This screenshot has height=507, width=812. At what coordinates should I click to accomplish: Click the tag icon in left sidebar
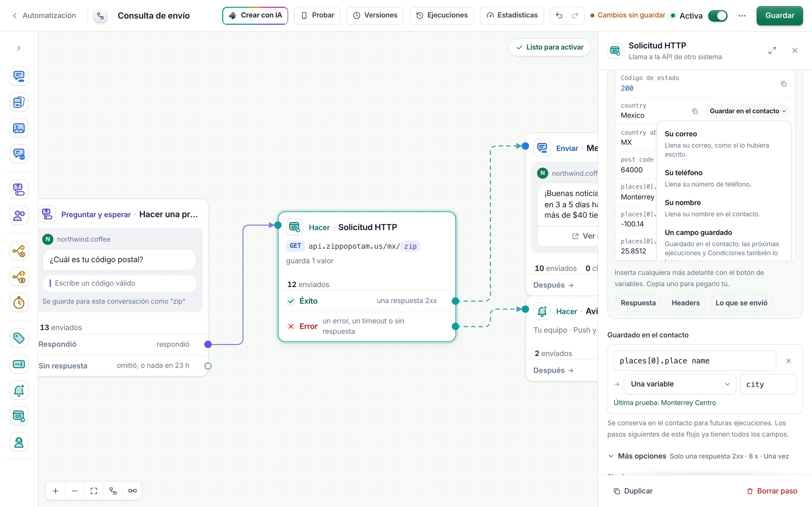[19, 338]
